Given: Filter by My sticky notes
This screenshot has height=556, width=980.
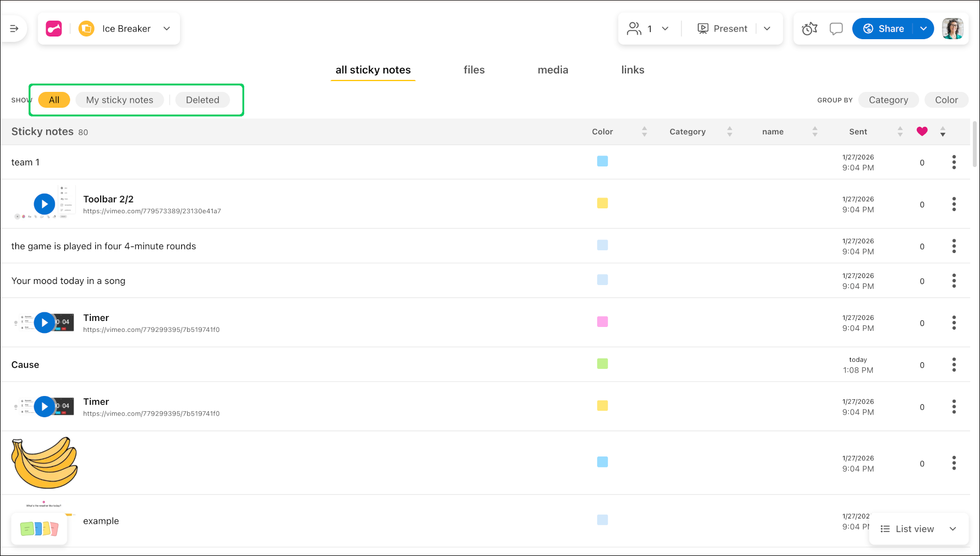Looking at the screenshot, I should [120, 100].
